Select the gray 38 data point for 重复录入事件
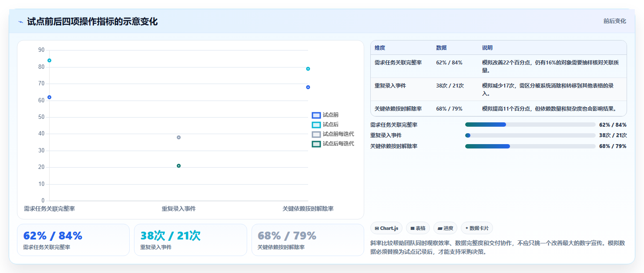 pyautogui.click(x=178, y=138)
